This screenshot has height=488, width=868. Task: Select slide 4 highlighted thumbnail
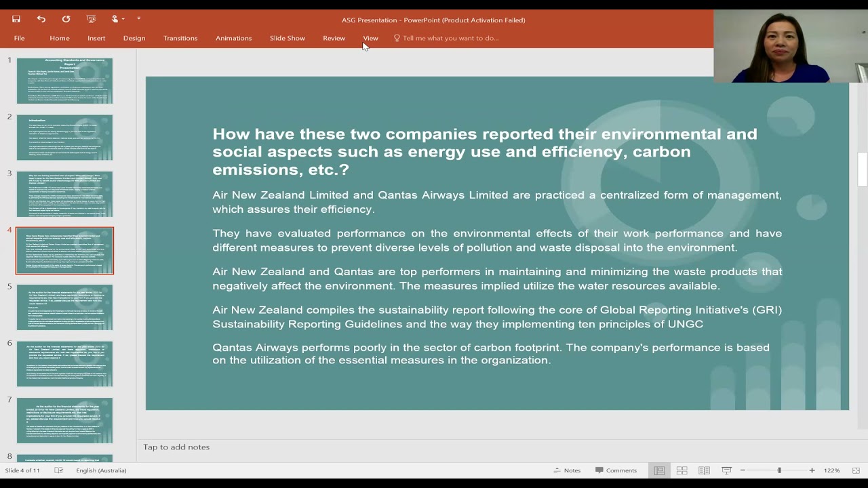click(65, 251)
